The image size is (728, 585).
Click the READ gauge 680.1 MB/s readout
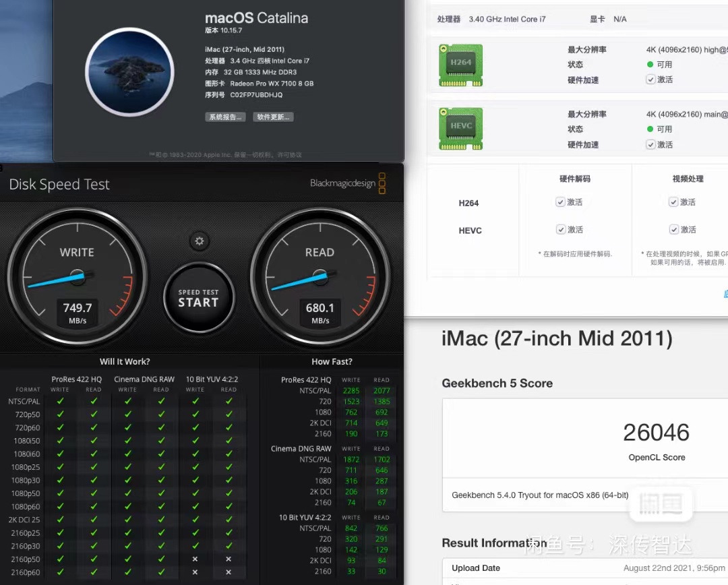(320, 313)
